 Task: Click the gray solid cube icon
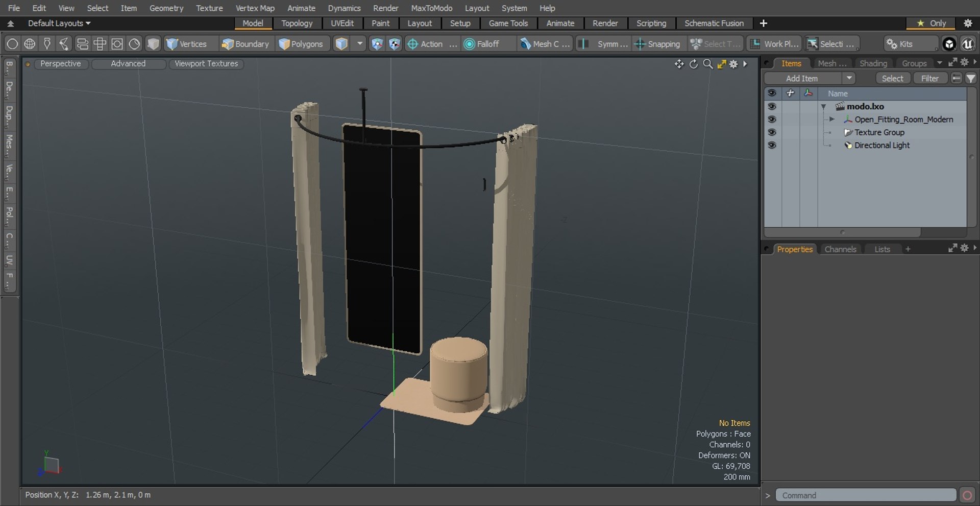[153, 44]
